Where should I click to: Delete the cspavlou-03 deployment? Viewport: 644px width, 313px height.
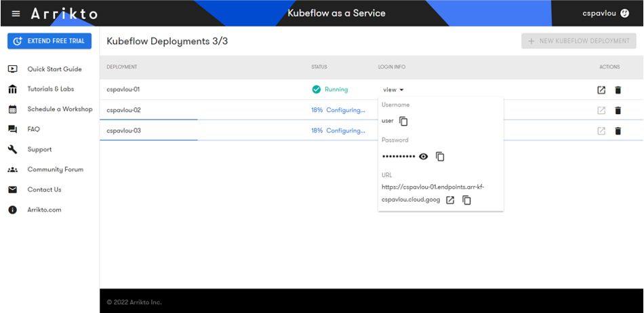click(x=618, y=131)
